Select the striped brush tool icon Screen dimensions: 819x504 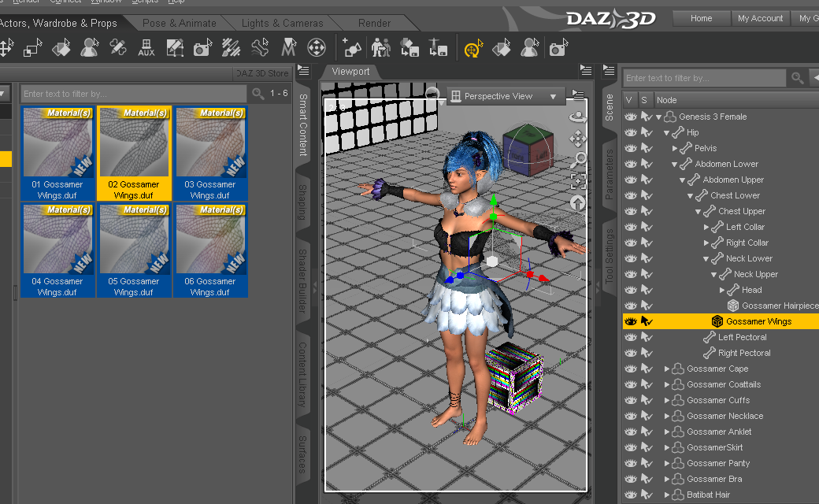click(231, 48)
